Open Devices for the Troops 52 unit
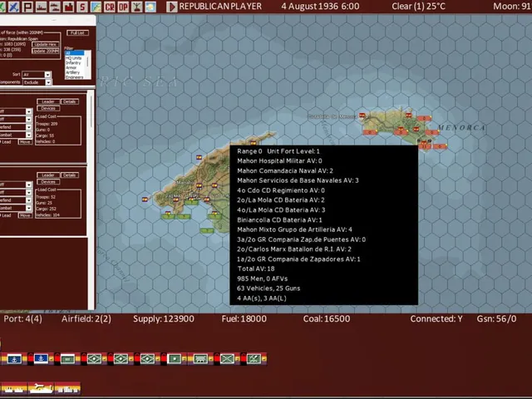Image resolution: width=532 pixels, height=399 pixels. click(x=48, y=182)
